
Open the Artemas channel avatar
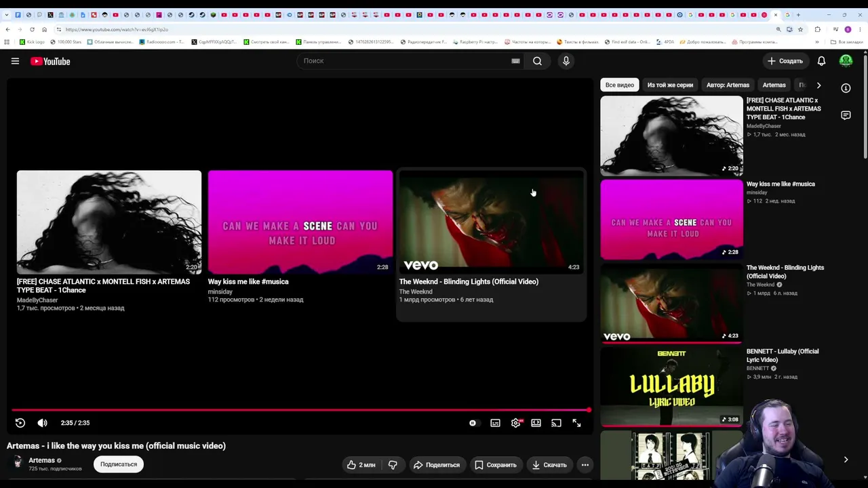click(x=18, y=464)
